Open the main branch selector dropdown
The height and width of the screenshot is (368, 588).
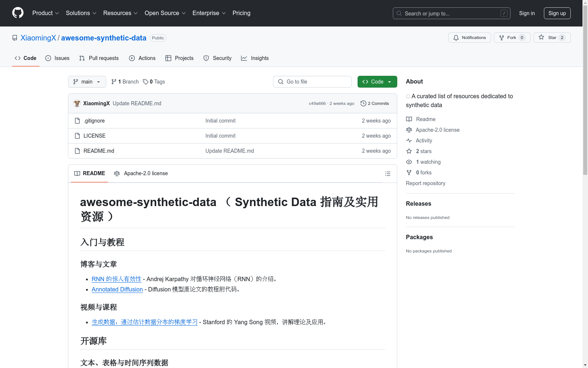pos(87,82)
